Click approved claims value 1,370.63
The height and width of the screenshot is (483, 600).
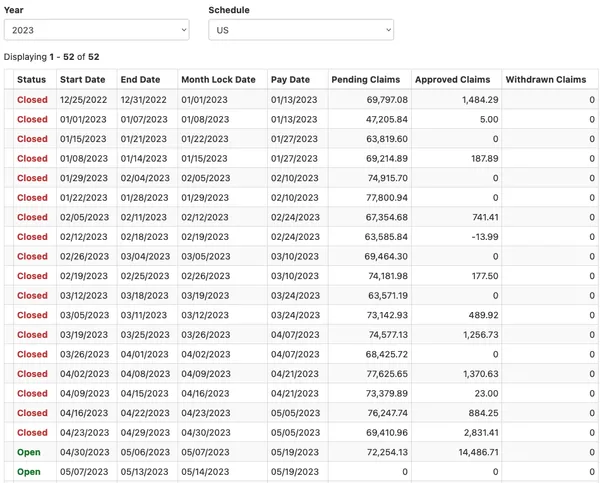click(481, 373)
